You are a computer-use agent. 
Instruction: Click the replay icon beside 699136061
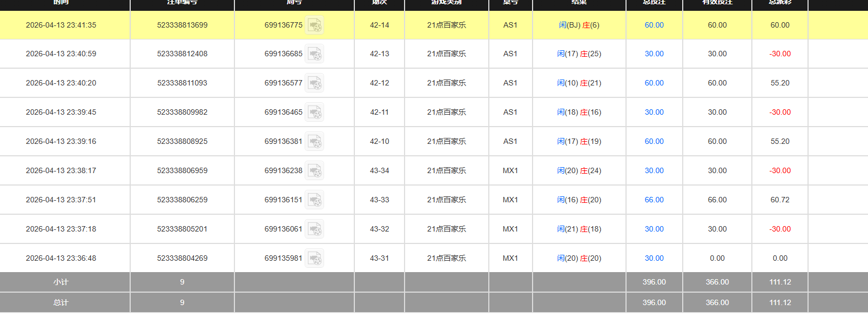314,229
